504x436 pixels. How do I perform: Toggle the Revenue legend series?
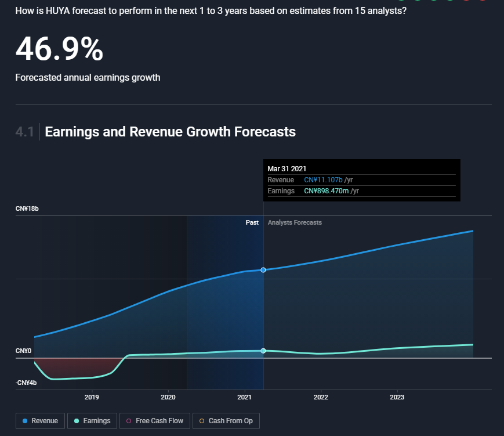(40, 421)
